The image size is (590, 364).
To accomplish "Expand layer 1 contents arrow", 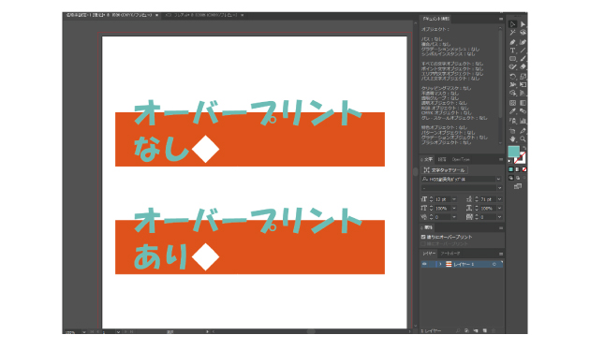I will (x=440, y=264).
